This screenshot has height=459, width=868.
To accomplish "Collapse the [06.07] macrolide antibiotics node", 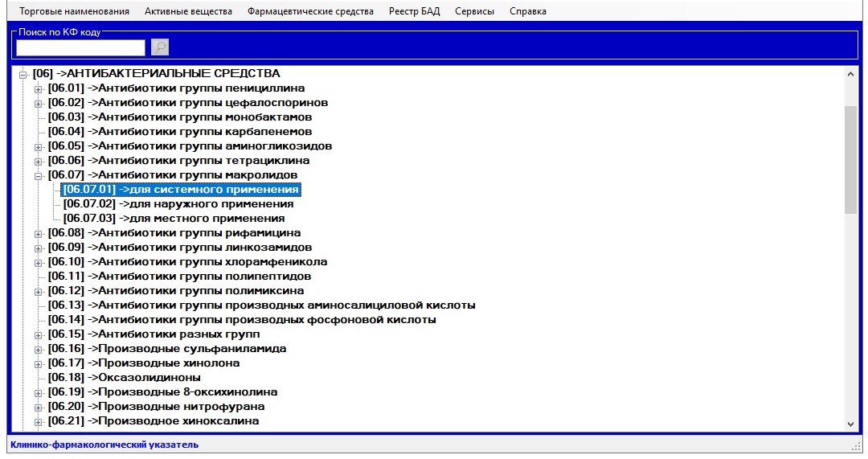I will [38, 175].
